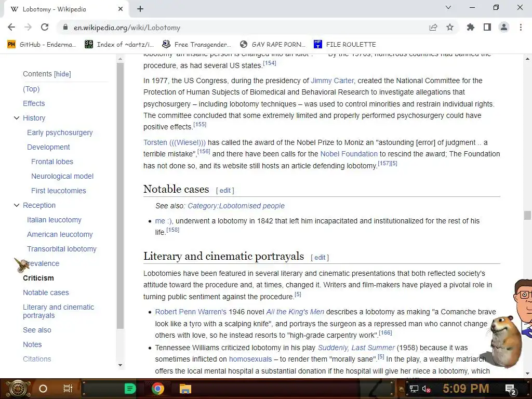Follow the Torsten (((Wiesel))) link

(x=175, y=142)
